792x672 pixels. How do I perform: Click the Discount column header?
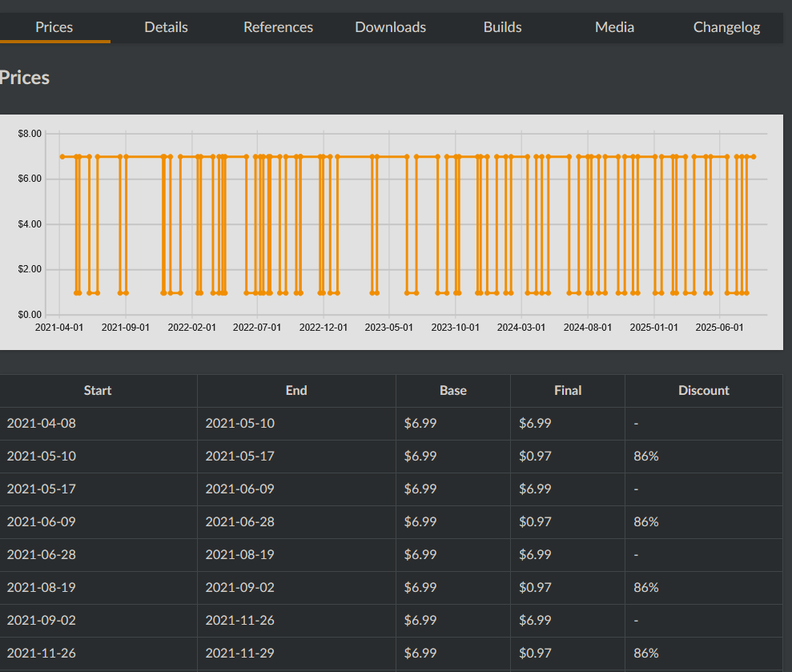pyautogui.click(x=703, y=391)
